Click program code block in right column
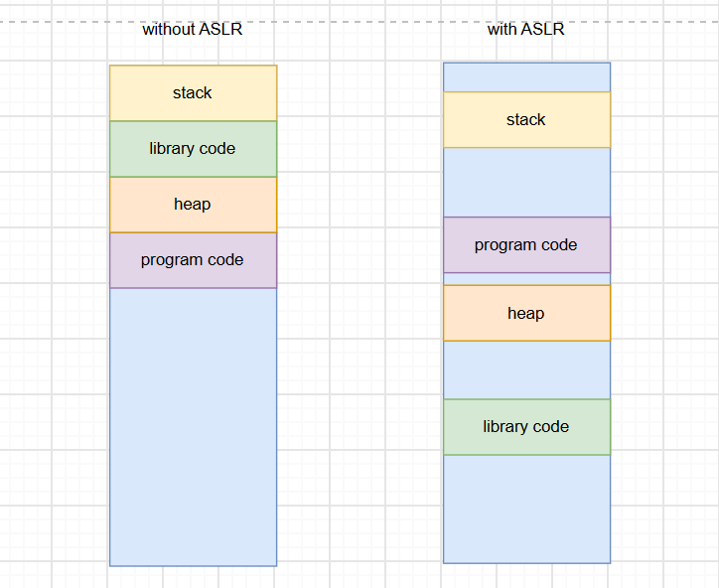This screenshot has width=719, height=588. tap(527, 245)
